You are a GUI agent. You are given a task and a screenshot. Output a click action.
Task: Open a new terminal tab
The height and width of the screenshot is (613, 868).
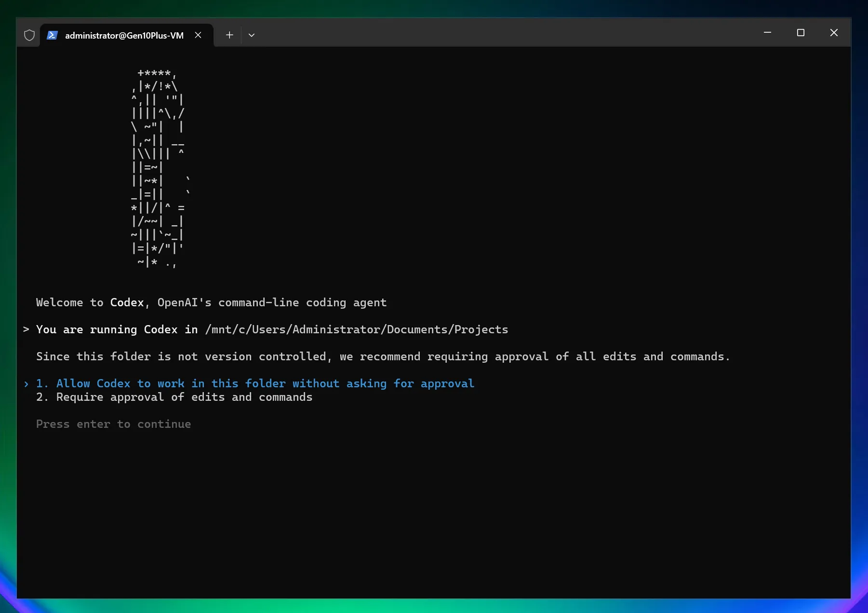point(229,35)
